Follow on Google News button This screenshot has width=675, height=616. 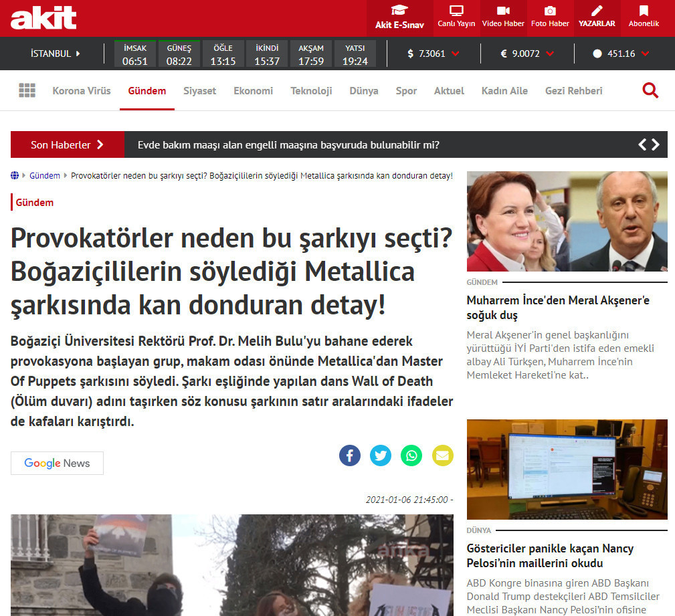pos(58,464)
